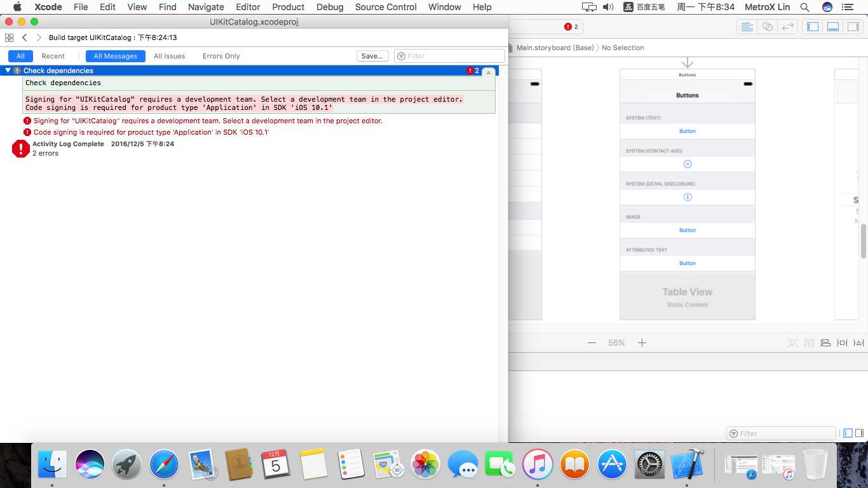Image resolution: width=868 pixels, height=488 pixels.
Task: Show the console view in debug area
Action: 859,433
